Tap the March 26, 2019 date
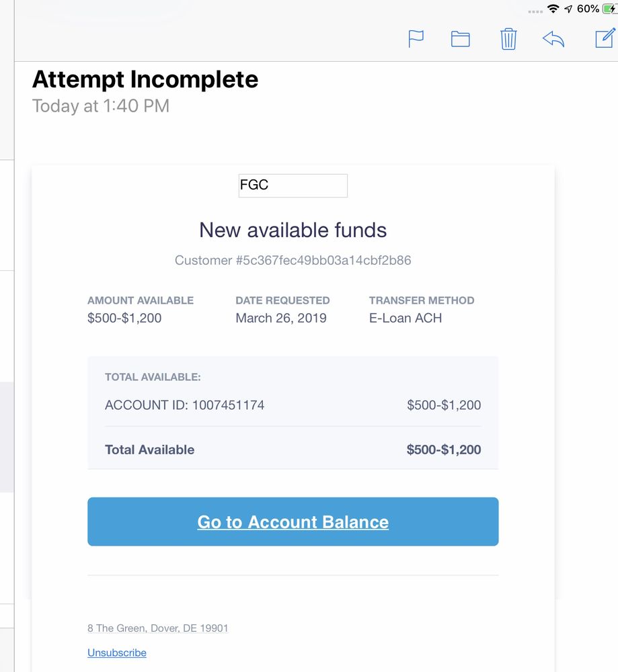Image resolution: width=618 pixels, height=672 pixels. (281, 318)
